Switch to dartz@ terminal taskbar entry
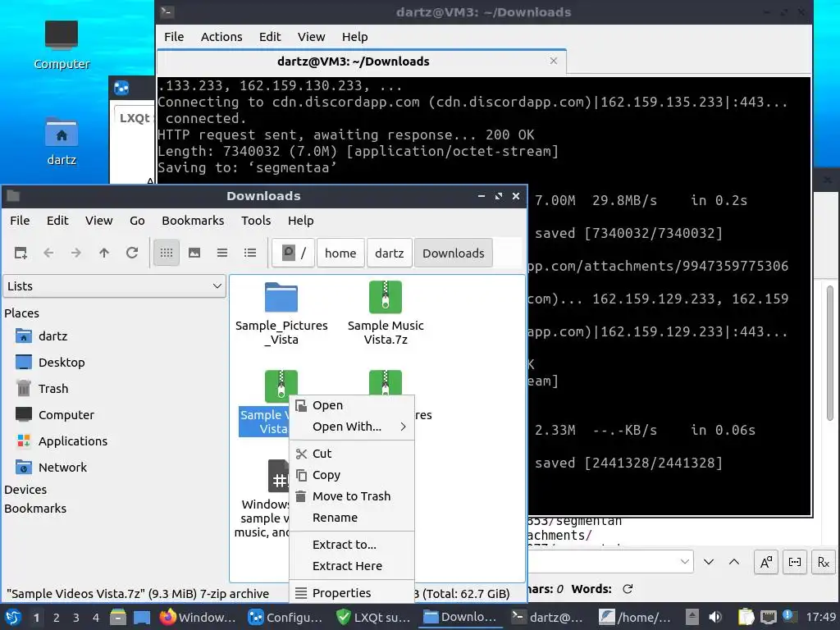This screenshot has height=630, width=840. click(549, 618)
